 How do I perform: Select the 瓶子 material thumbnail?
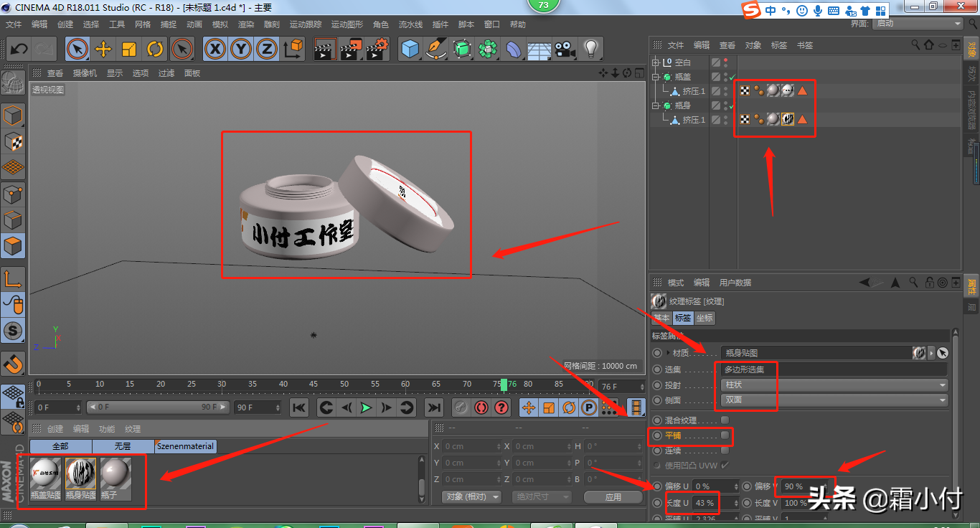[115, 473]
